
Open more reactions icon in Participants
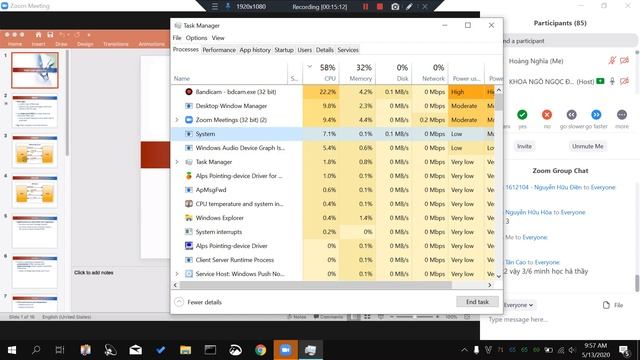pyautogui.click(x=622, y=115)
